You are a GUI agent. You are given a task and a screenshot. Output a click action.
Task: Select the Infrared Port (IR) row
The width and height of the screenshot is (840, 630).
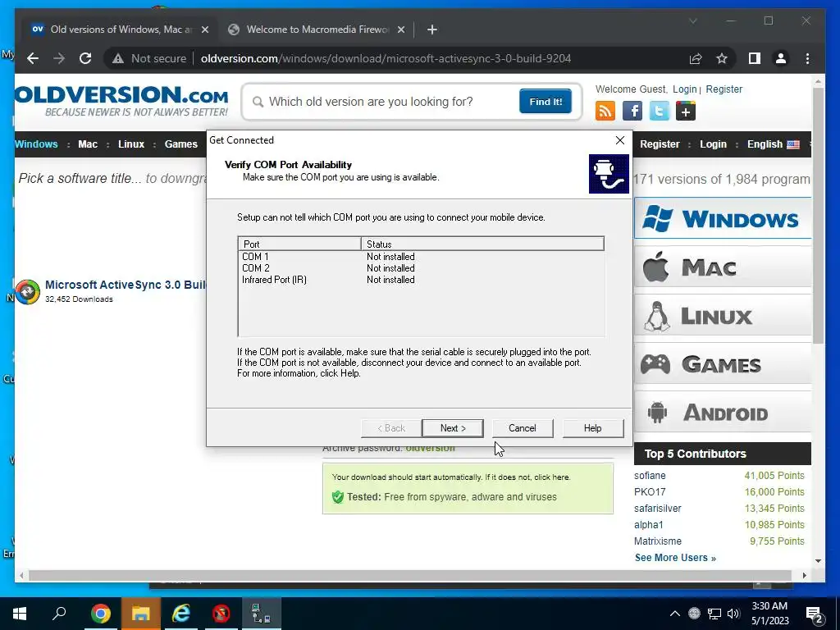coord(421,280)
